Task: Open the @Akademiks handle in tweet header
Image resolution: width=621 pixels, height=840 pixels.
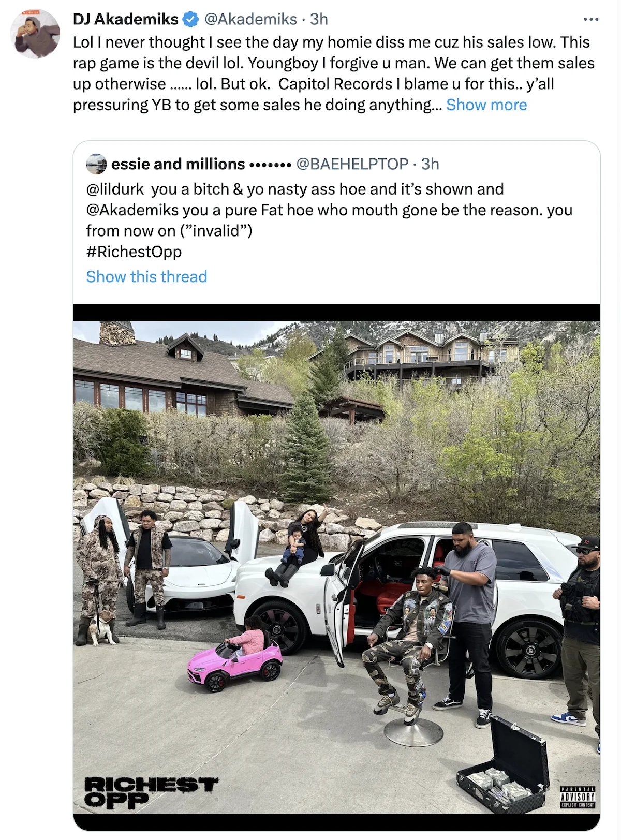Action: coord(250,20)
